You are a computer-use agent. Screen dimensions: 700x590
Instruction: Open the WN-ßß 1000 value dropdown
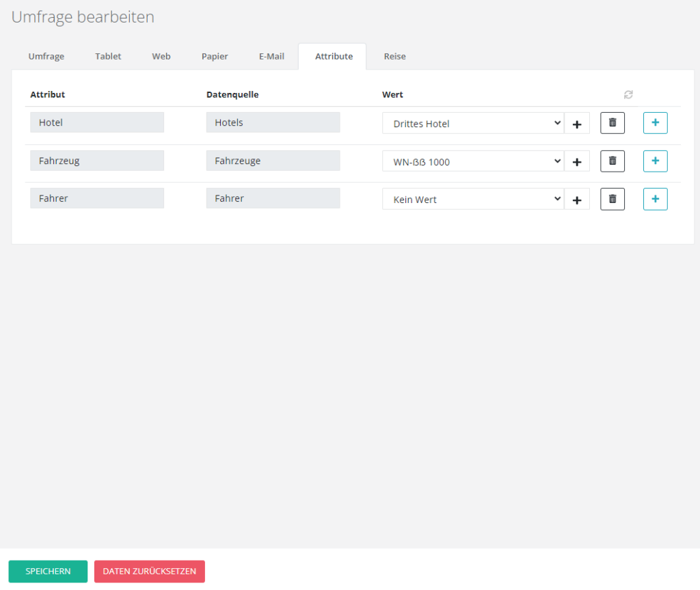(472, 162)
